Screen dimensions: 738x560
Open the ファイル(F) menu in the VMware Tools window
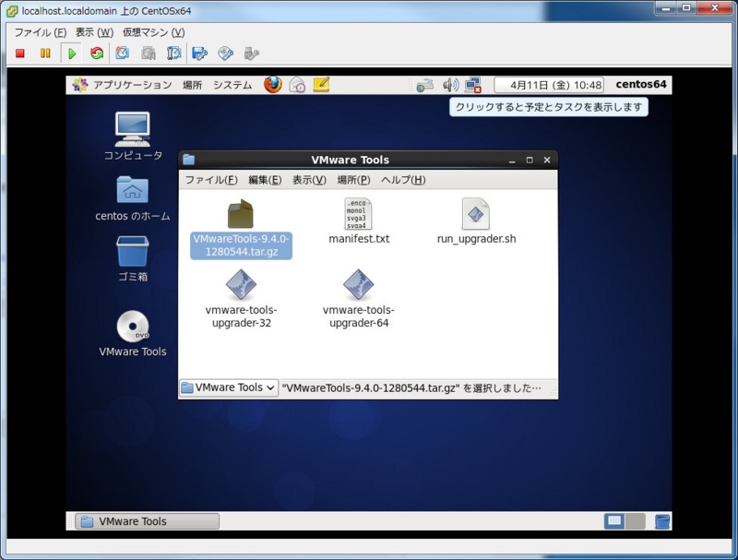point(211,180)
